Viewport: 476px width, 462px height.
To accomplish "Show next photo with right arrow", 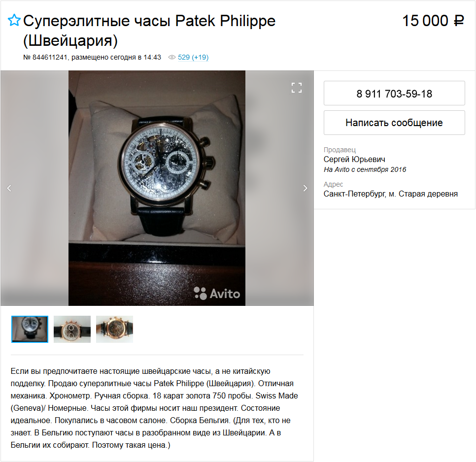I will [305, 188].
